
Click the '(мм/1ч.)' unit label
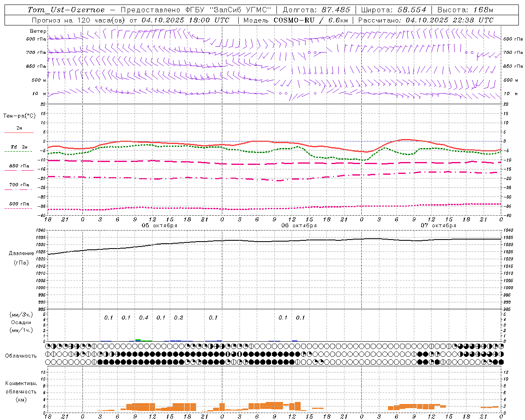point(21,330)
